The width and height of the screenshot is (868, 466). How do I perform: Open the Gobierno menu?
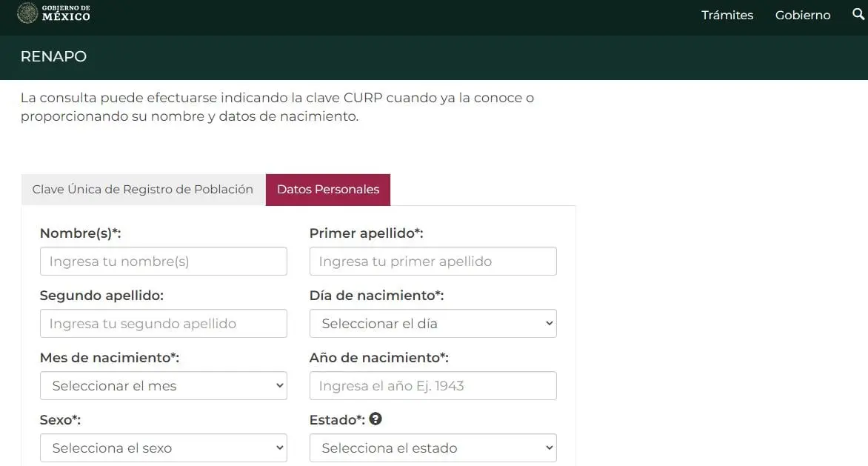[803, 15]
